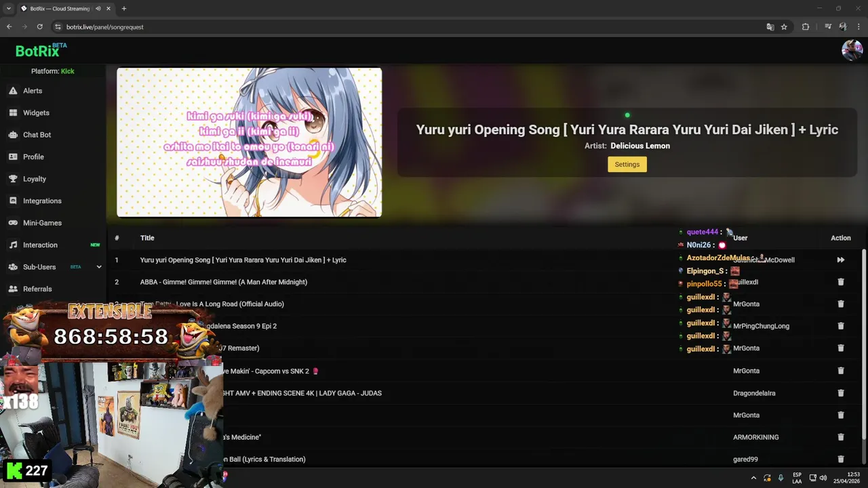Open the taskbar clock and calendar
Image resolution: width=868 pixels, height=488 pixels.
[x=847, y=478]
